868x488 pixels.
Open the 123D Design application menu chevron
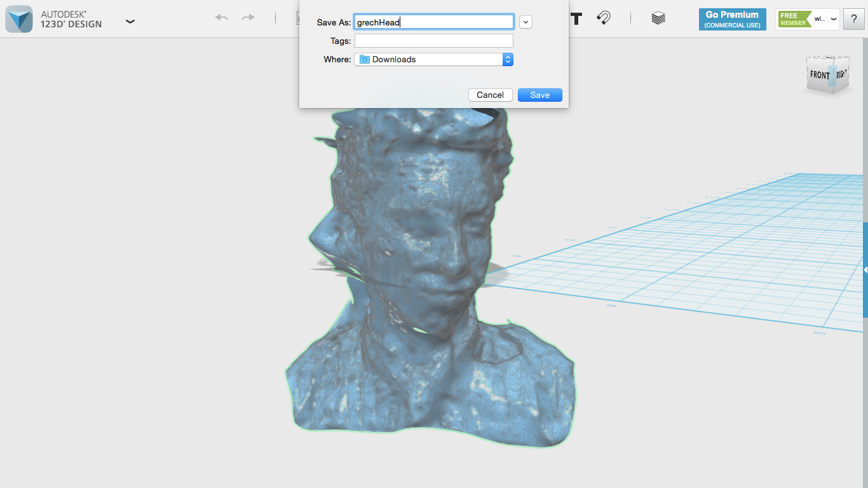coord(130,21)
